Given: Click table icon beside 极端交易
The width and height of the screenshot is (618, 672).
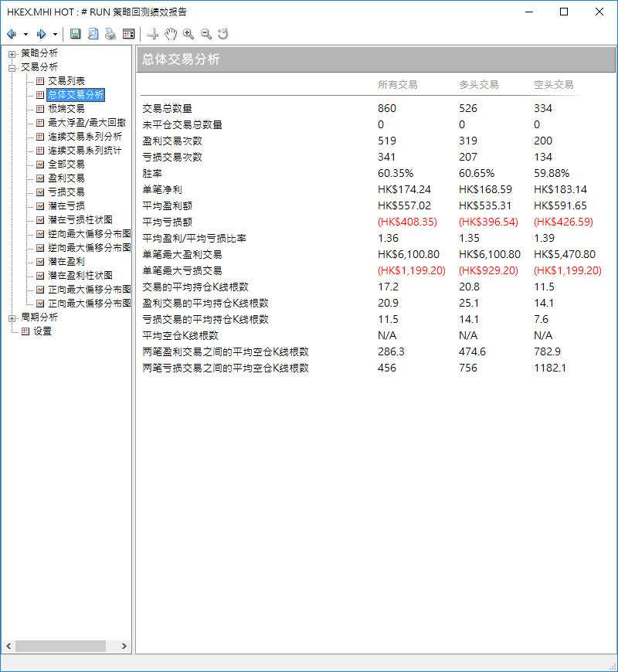Looking at the screenshot, I should [x=40, y=109].
